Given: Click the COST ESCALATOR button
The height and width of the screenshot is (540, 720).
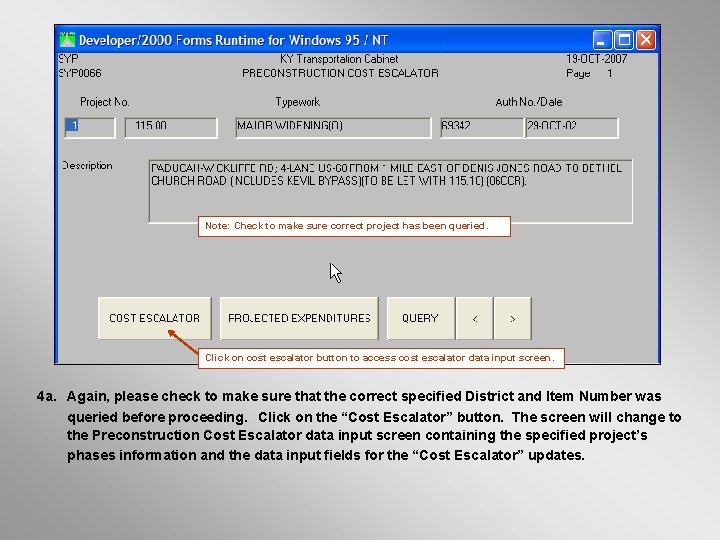Looking at the screenshot, I should (155, 318).
